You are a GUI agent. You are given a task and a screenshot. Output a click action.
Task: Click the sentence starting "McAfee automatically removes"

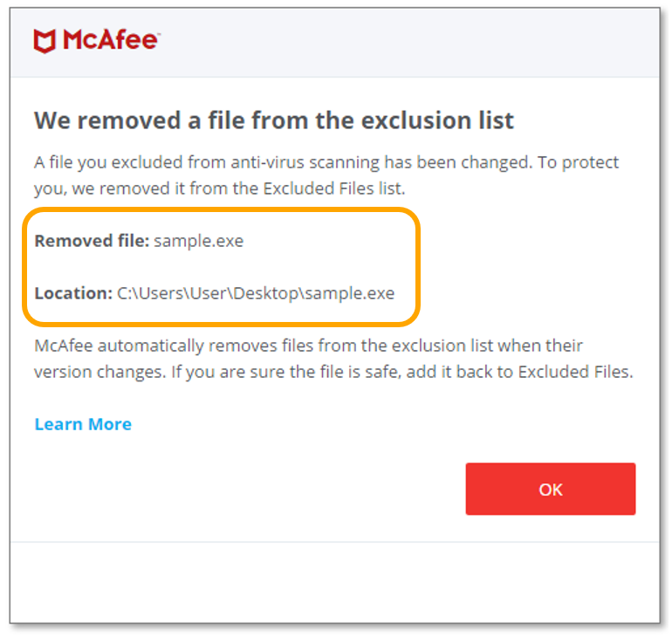tap(262, 346)
